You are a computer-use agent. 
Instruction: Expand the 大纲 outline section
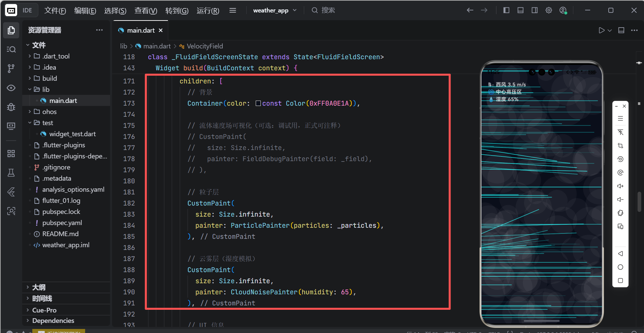click(x=66, y=287)
